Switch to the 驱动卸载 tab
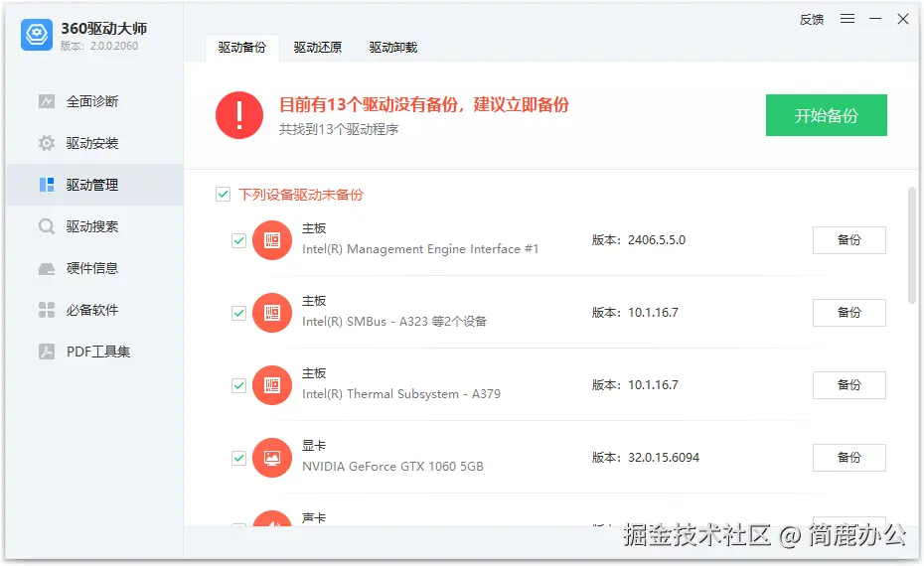924x566 pixels. (x=393, y=48)
